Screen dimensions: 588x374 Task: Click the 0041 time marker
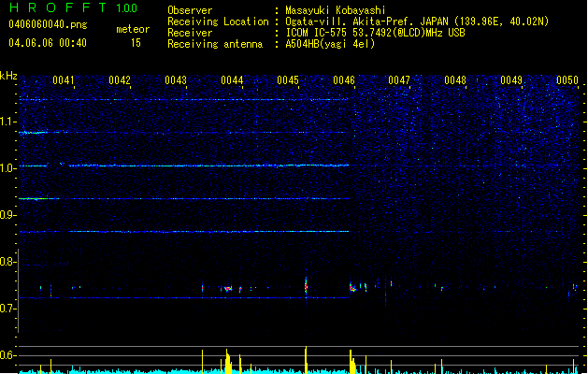coord(63,80)
